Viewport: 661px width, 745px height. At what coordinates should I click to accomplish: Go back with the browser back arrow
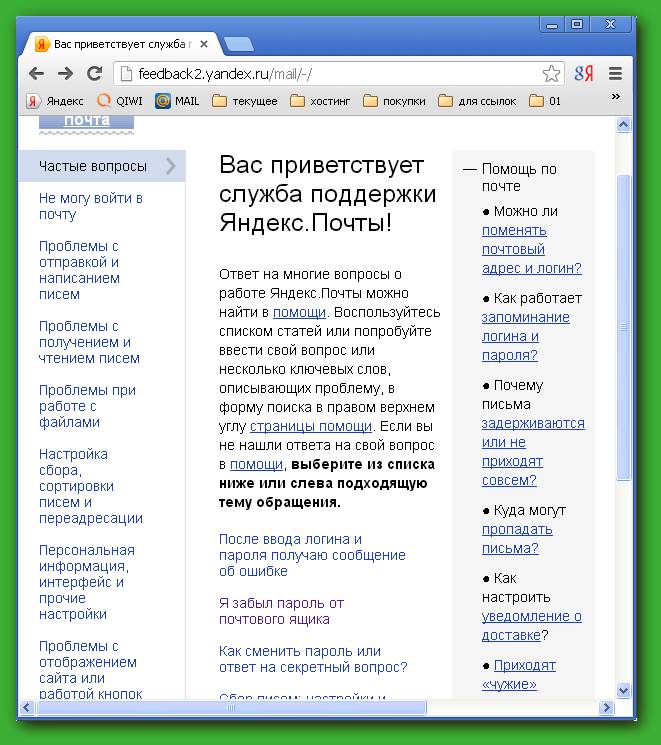(x=37, y=74)
